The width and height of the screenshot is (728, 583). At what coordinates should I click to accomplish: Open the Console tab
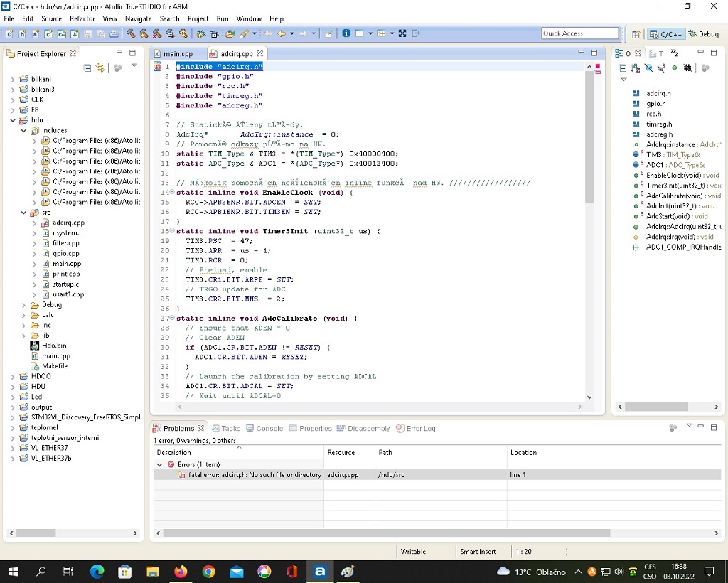click(269, 428)
